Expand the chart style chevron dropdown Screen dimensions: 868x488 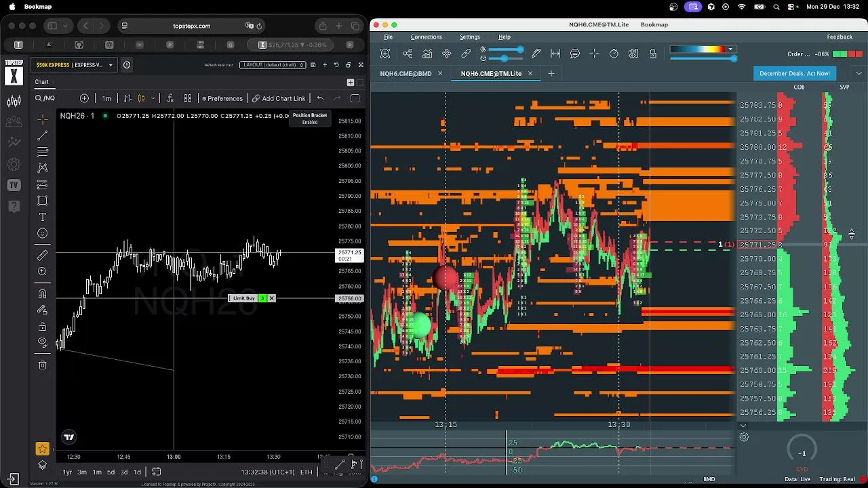pyautogui.click(x=153, y=98)
